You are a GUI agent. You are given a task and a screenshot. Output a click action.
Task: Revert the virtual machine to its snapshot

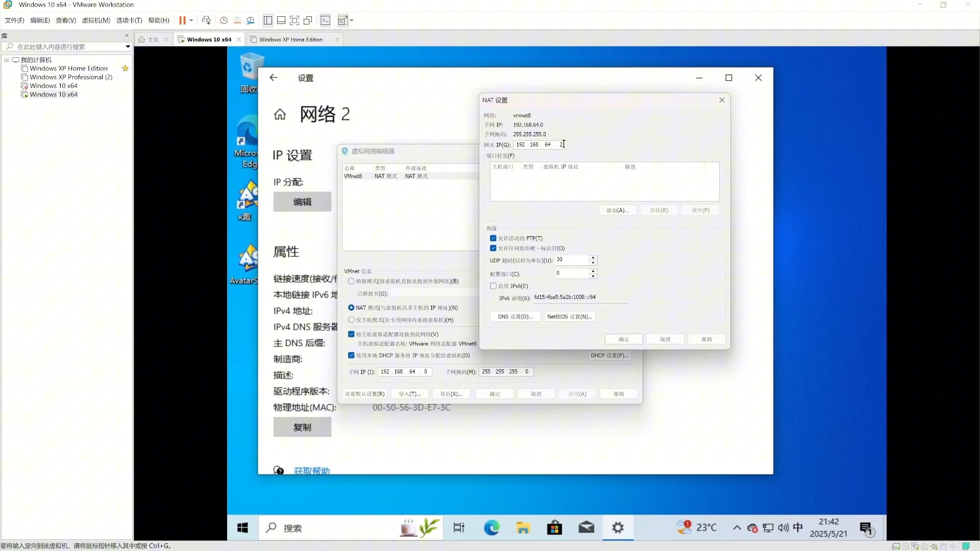click(237, 20)
